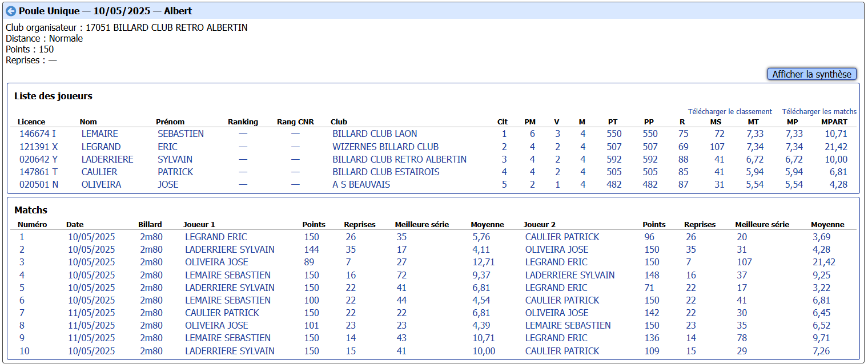Click the MS column header
Viewport: 868px width, 364px height.
click(716, 122)
